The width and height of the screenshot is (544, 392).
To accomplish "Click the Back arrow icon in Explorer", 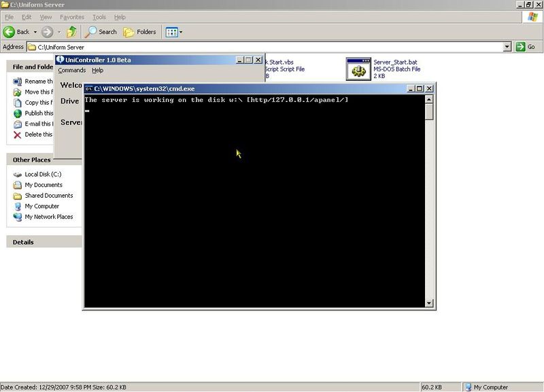I will pyautogui.click(x=9, y=32).
